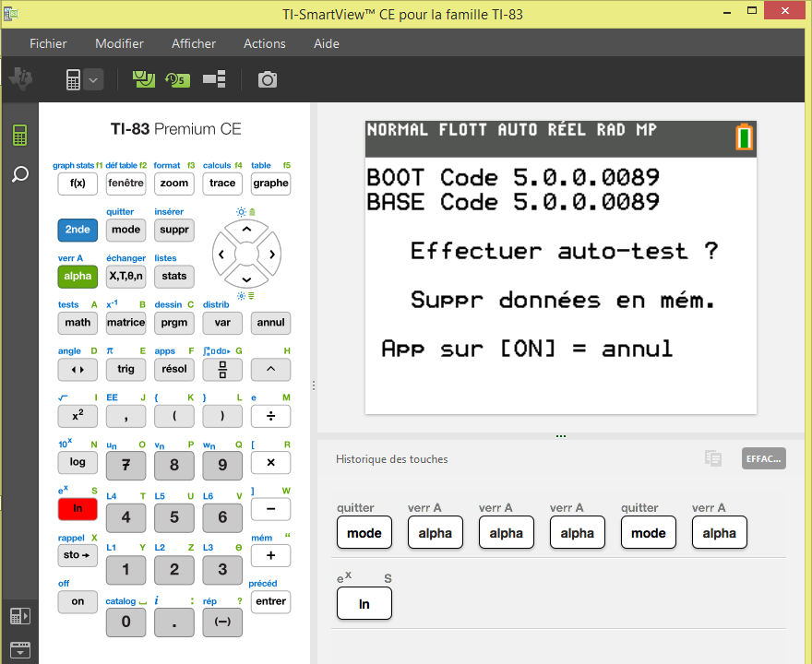Image resolution: width=812 pixels, height=664 pixels.
Task: Click the green emulator state toolbar icon
Action: click(143, 79)
